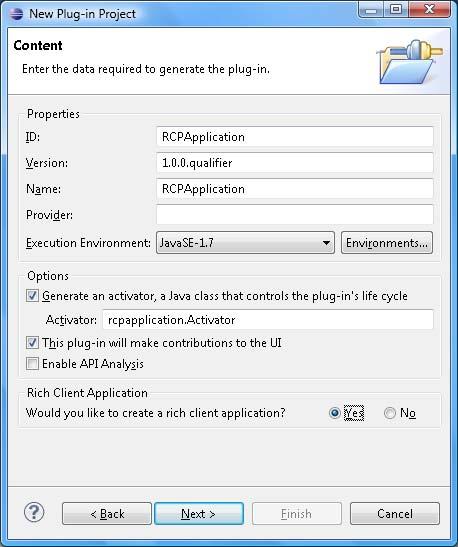Open the Execution Environment dropdown
This screenshot has height=547, width=458.
coord(245,242)
